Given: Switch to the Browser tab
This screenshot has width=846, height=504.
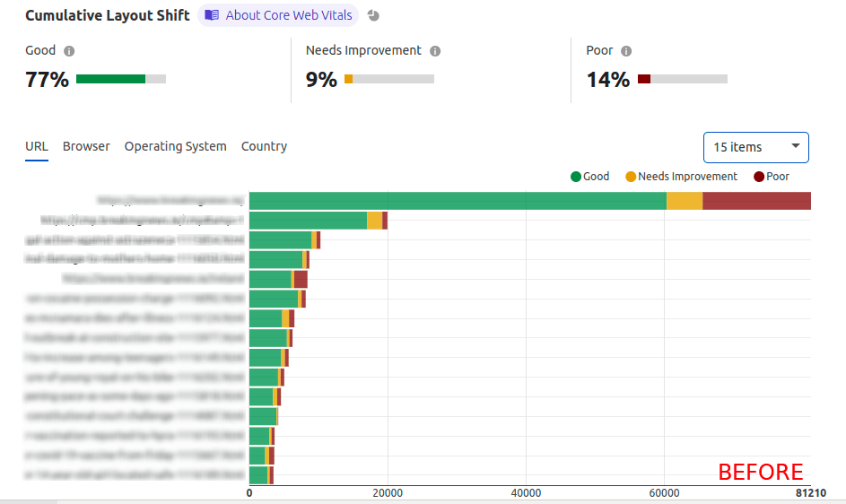Looking at the screenshot, I should tap(86, 146).
